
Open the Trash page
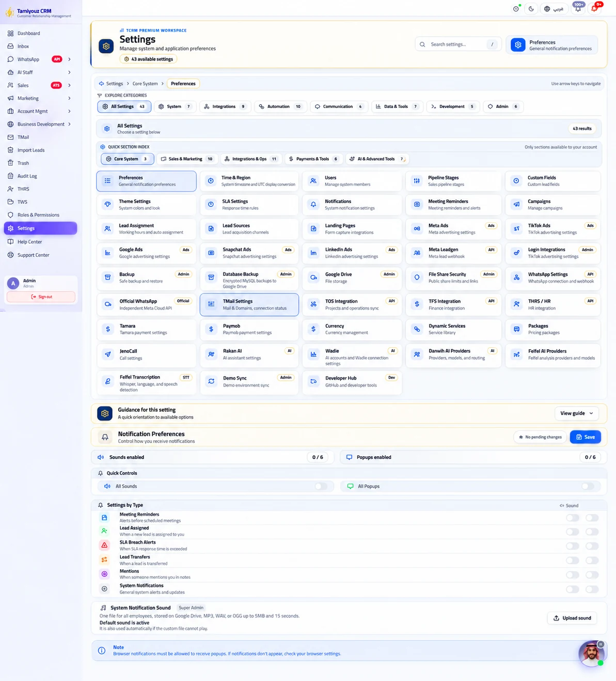point(23,163)
